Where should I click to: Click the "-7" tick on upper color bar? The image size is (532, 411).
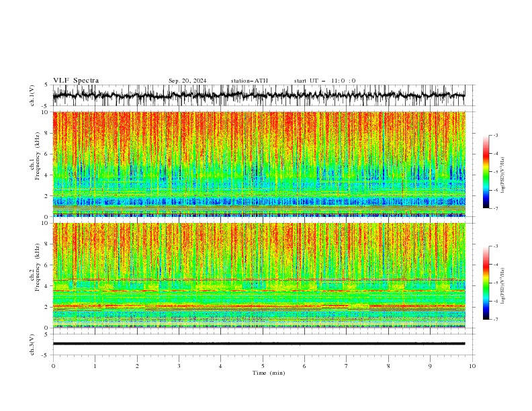pos(495,208)
